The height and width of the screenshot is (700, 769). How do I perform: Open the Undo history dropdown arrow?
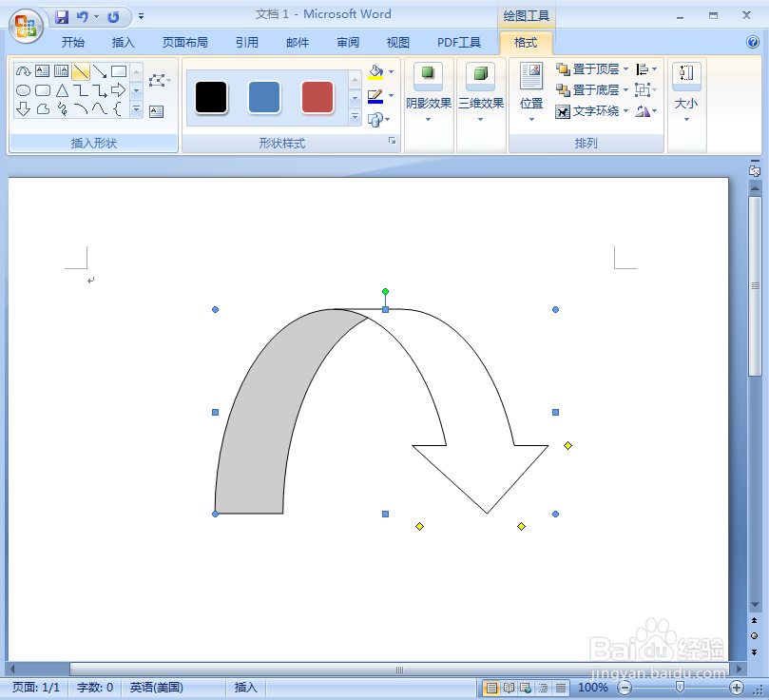96,17
